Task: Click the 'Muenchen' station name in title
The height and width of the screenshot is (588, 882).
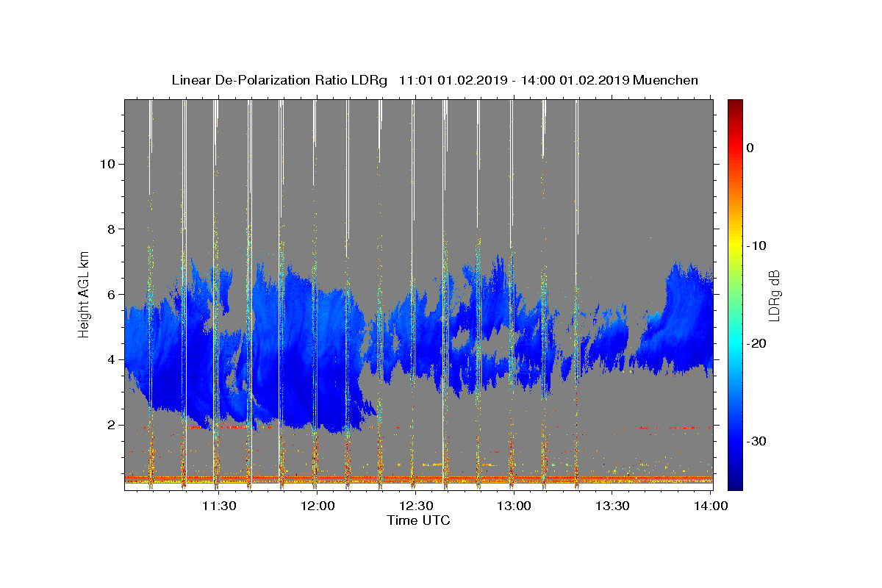Action: pyautogui.click(x=666, y=80)
